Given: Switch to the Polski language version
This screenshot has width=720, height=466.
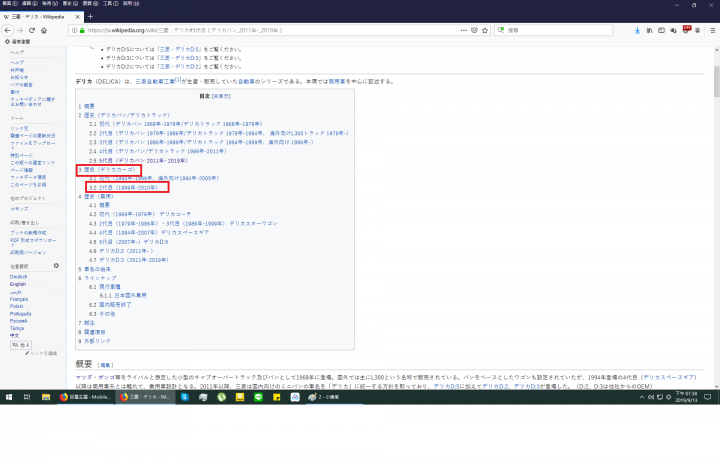Looking at the screenshot, I should tap(17, 306).
